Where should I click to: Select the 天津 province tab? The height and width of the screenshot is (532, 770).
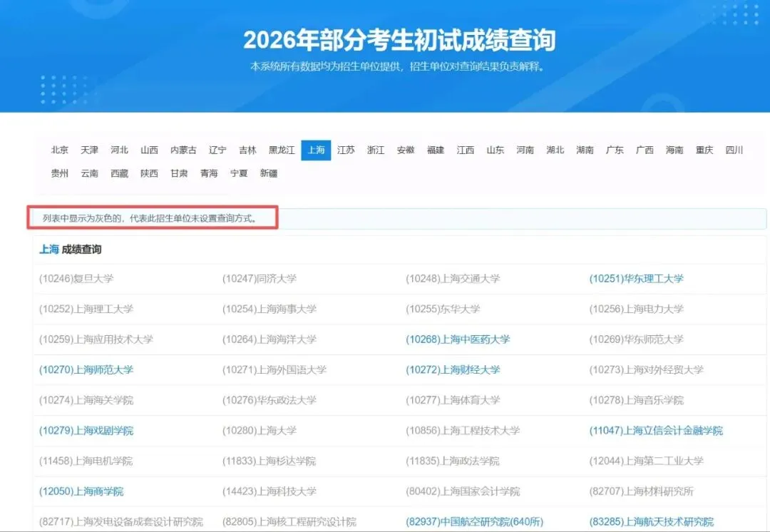pyautogui.click(x=89, y=150)
